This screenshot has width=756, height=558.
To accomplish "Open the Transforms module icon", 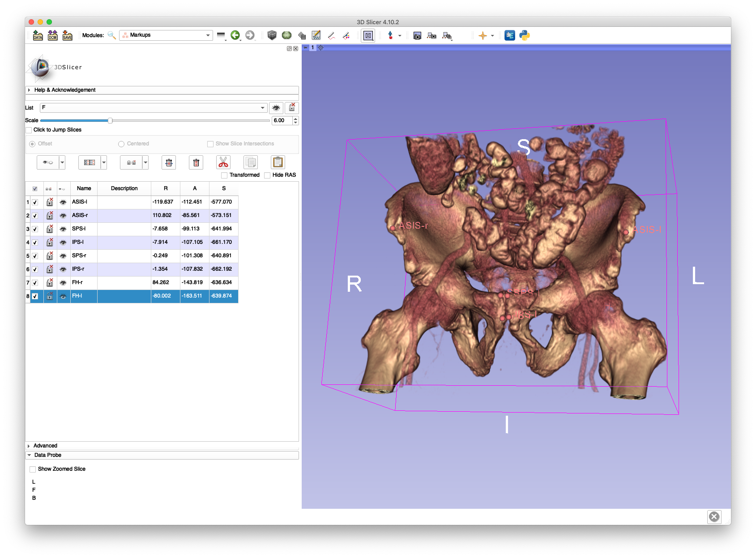I will tap(302, 35).
